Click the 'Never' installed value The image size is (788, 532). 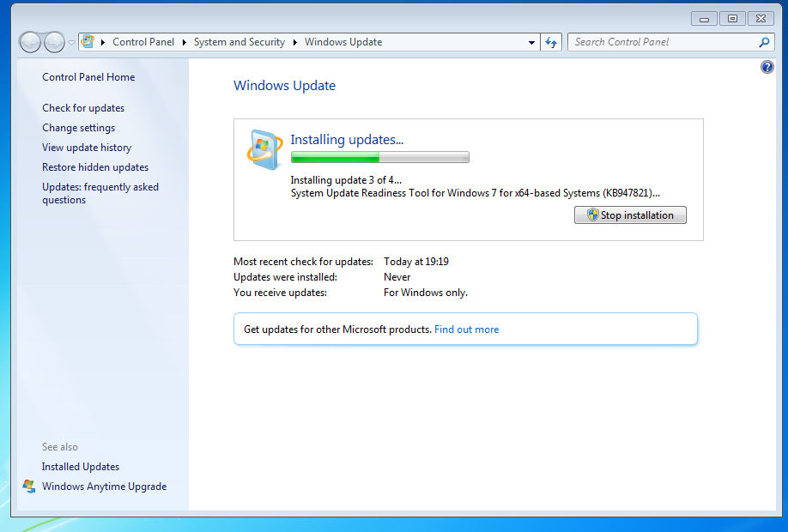click(x=397, y=277)
